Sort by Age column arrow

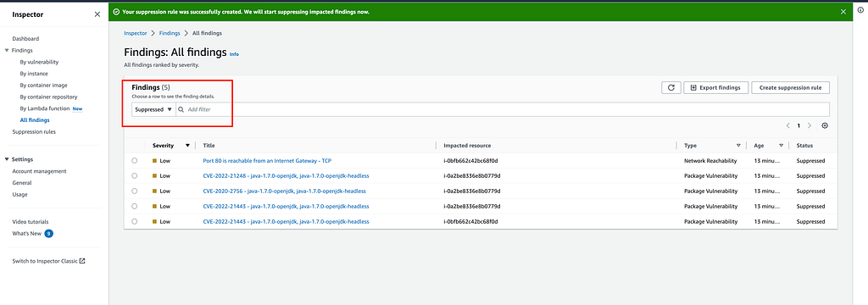781,146
